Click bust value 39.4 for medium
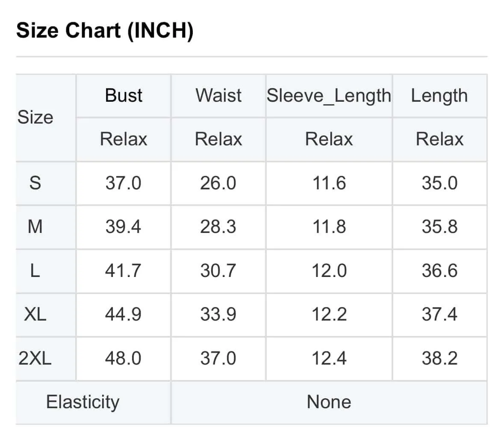 click(123, 227)
